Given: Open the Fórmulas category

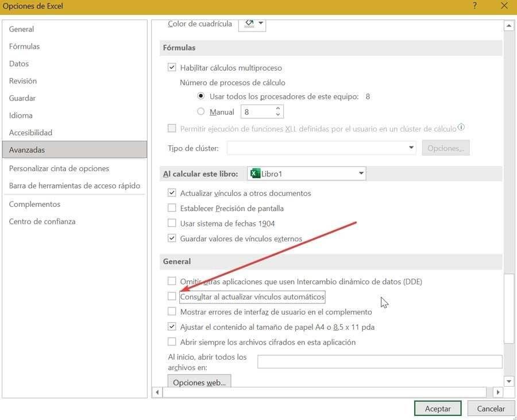Looking at the screenshot, I should click(25, 47).
